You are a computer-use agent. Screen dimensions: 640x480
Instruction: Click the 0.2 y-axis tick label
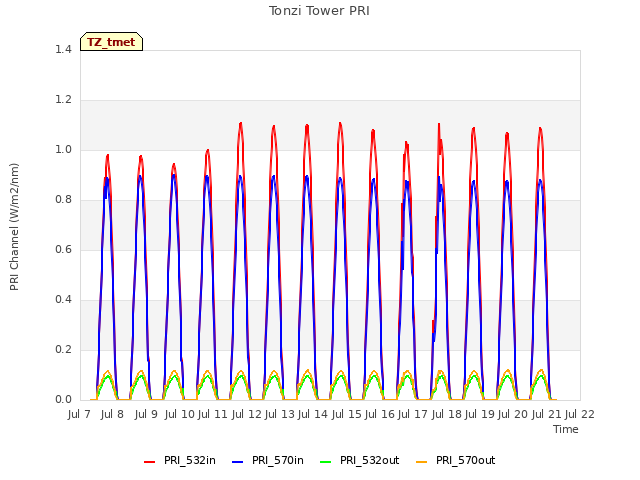(x=63, y=349)
